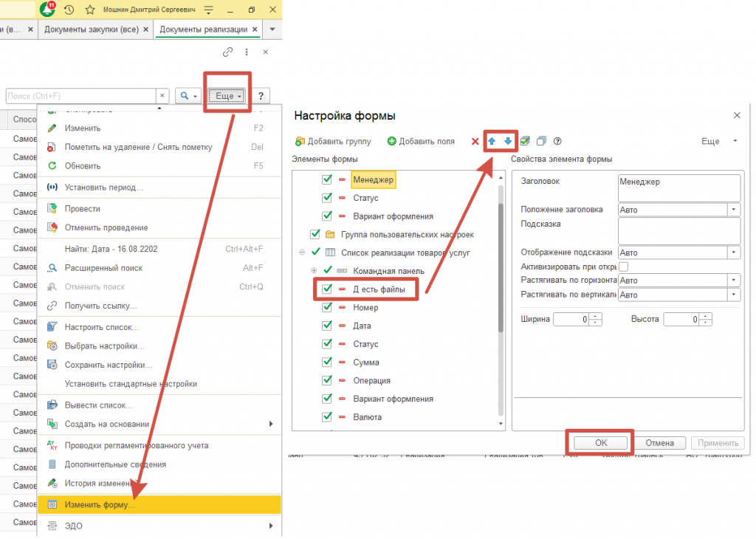Open help question mark in Настройка формы
The height and width of the screenshot is (539, 756).
click(x=558, y=141)
